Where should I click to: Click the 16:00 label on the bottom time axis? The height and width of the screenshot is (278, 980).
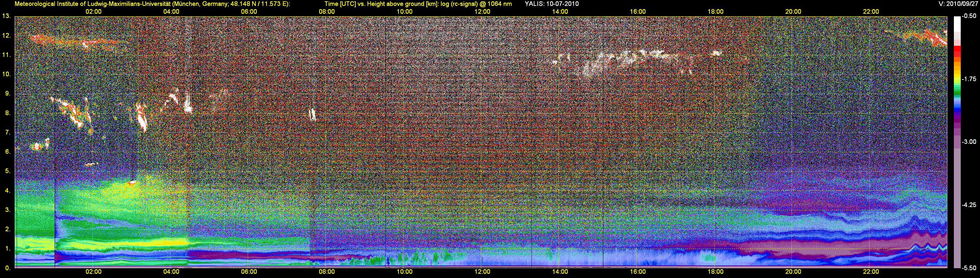click(x=638, y=272)
